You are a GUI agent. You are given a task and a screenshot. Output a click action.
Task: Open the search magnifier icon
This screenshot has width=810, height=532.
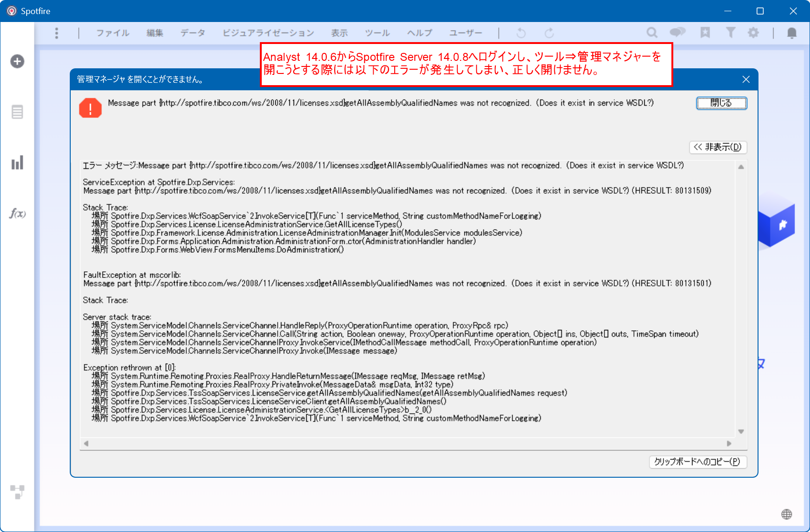click(652, 33)
